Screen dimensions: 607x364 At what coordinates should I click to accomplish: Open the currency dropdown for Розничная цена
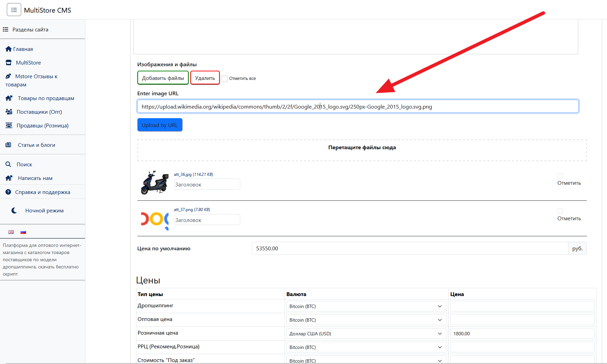point(366,333)
